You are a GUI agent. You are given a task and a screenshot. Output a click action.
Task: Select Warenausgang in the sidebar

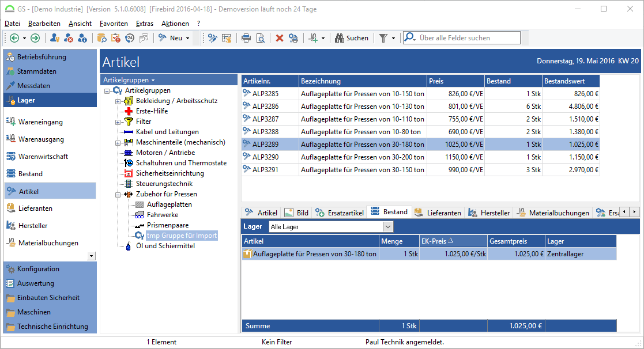tap(41, 139)
